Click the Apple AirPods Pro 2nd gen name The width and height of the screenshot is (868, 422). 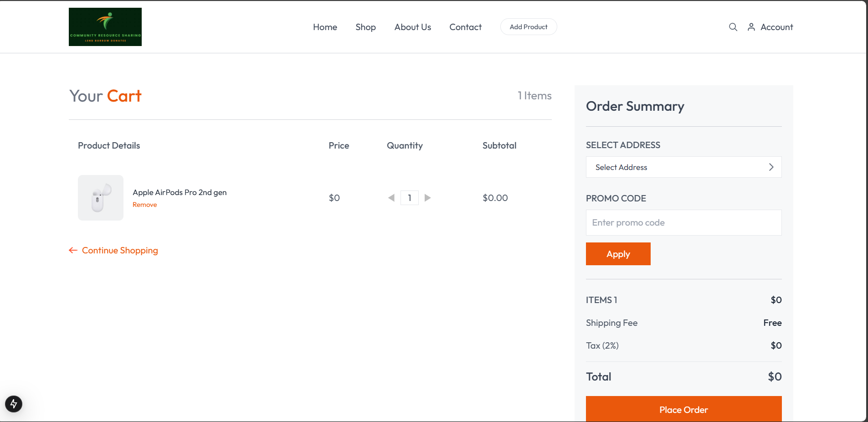(180, 192)
